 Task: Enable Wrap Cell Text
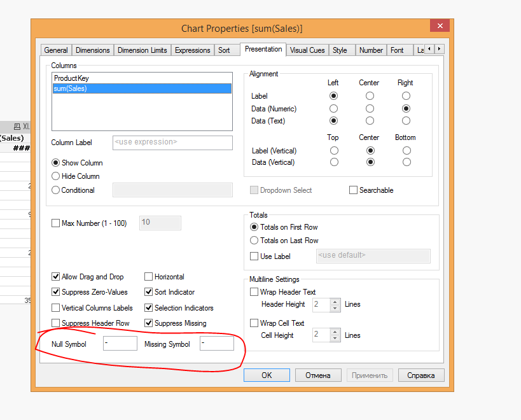tap(254, 323)
